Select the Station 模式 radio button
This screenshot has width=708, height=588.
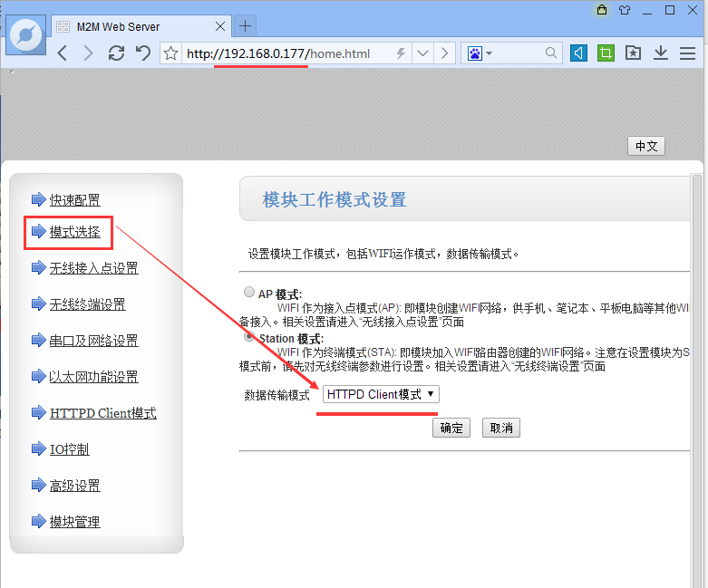(249, 337)
